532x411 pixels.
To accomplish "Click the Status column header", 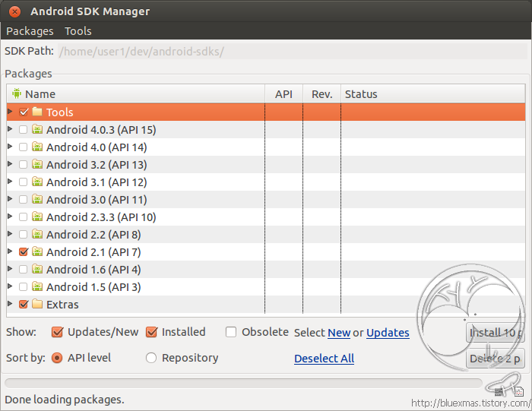I will click(433, 94).
